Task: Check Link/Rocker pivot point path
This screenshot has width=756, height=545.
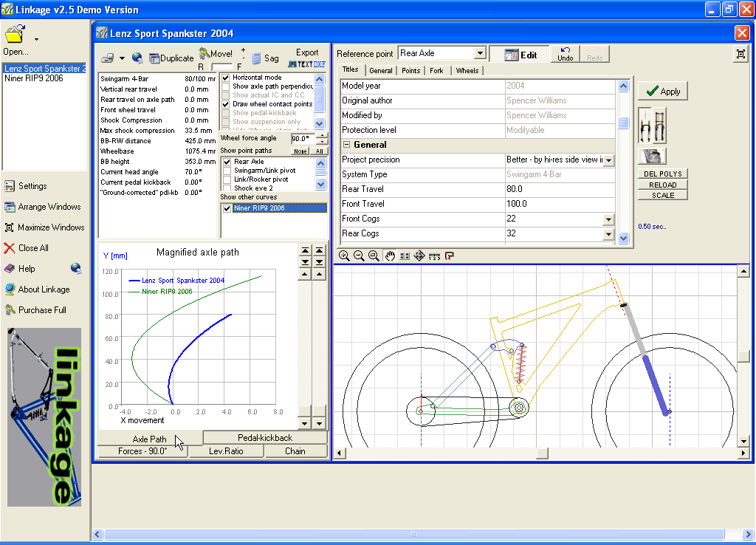Action: 227,179
